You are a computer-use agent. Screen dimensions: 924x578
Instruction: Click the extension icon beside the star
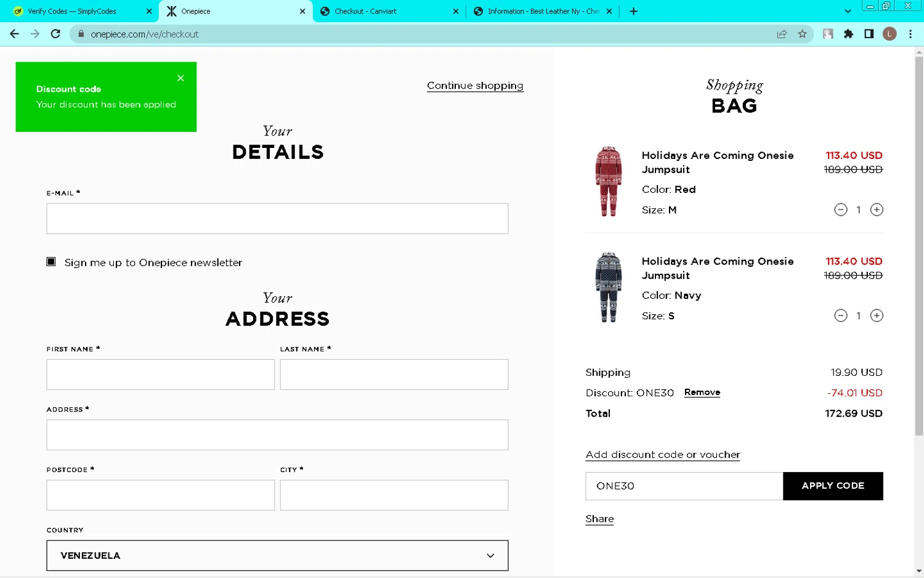click(x=828, y=34)
